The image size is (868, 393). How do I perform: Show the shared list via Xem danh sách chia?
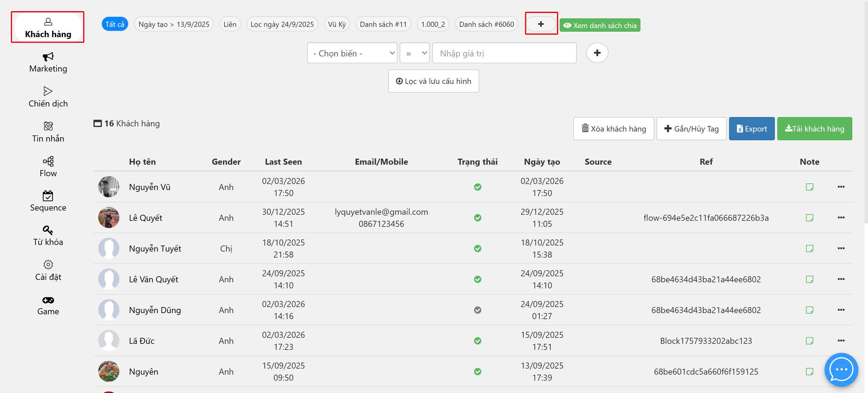tap(599, 25)
